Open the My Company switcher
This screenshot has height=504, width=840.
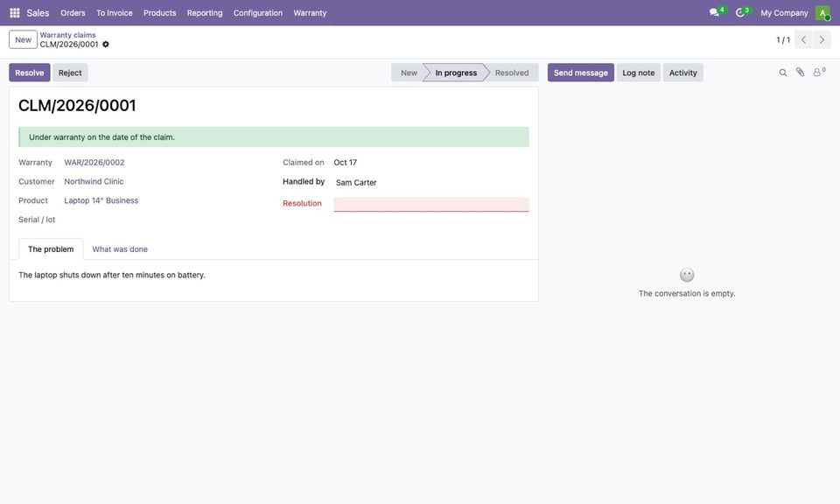[784, 13]
